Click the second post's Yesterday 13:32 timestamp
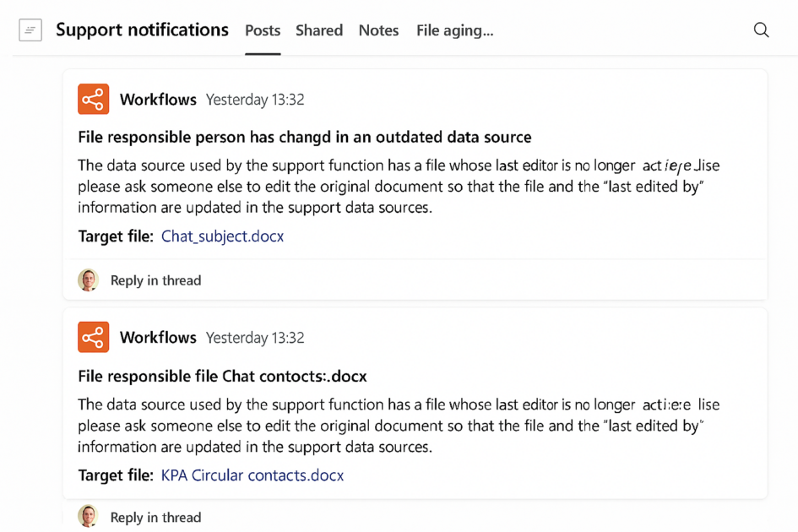The width and height of the screenshot is (798, 532). (x=255, y=338)
